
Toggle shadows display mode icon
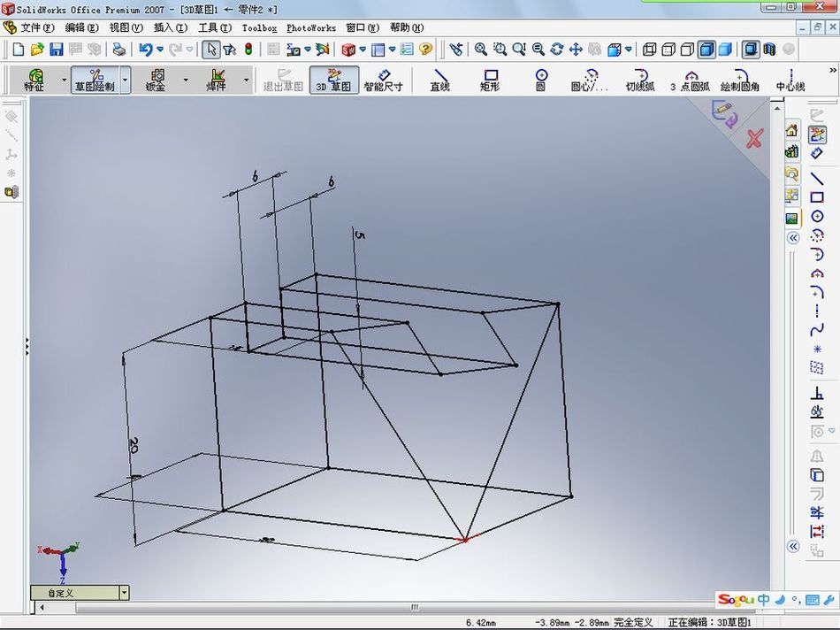pyautogui.click(x=751, y=50)
